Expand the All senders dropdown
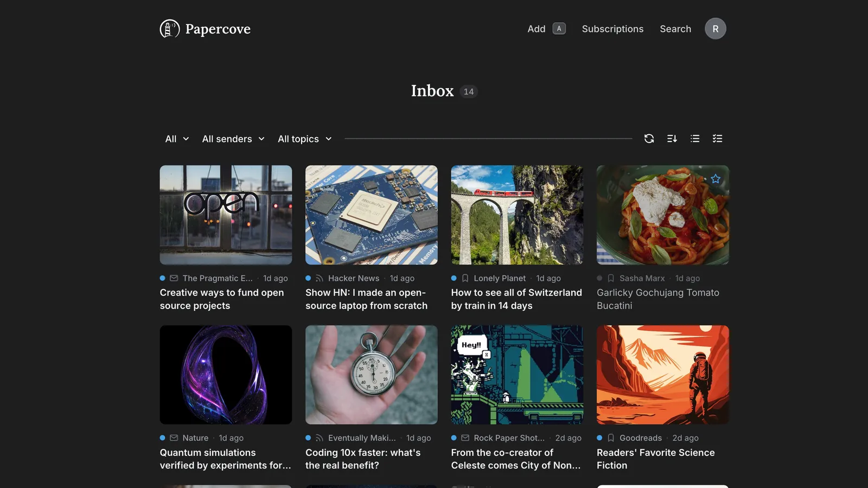Screen dimensions: 868x488 [x=233, y=139]
